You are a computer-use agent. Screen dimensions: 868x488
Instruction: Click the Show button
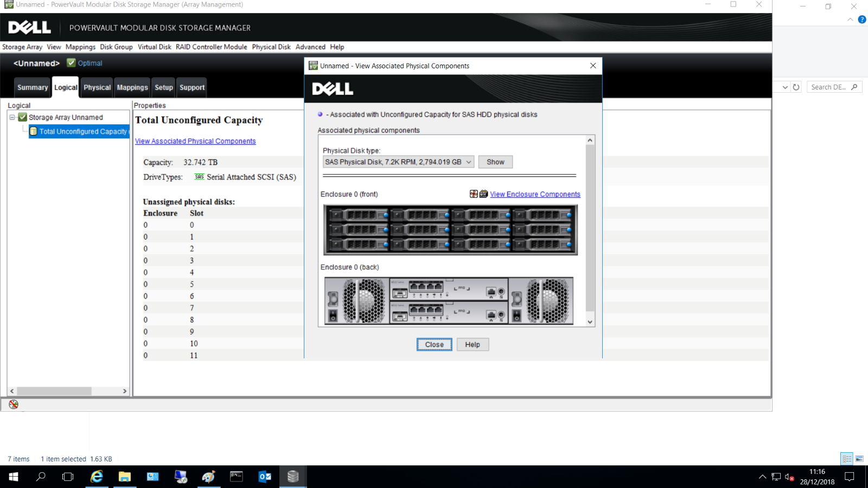pos(495,162)
